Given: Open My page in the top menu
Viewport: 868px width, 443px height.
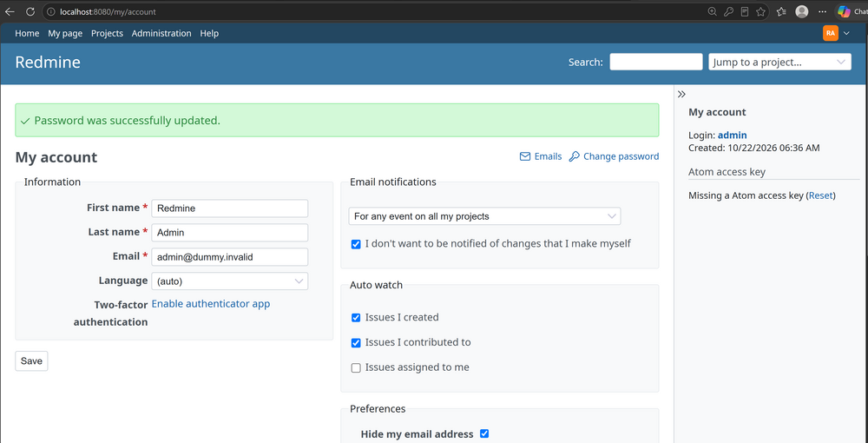Looking at the screenshot, I should click(65, 33).
